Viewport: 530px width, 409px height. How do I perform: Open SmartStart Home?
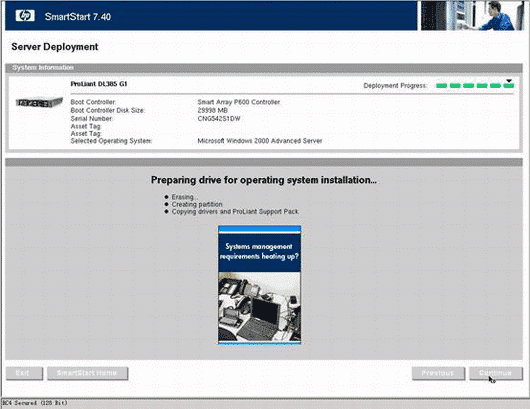(x=88, y=373)
